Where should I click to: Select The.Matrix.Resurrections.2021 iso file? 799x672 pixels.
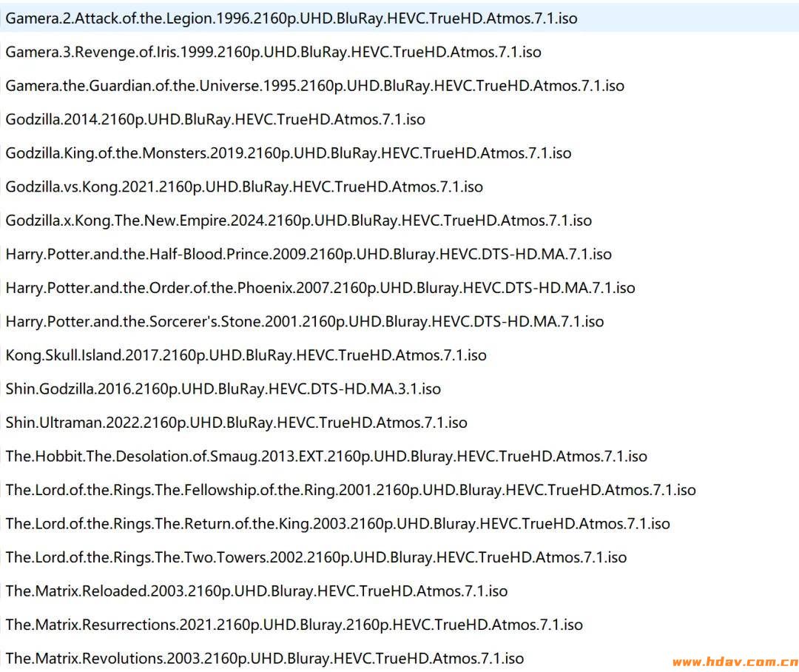pyautogui.click(x=294, y=624)
